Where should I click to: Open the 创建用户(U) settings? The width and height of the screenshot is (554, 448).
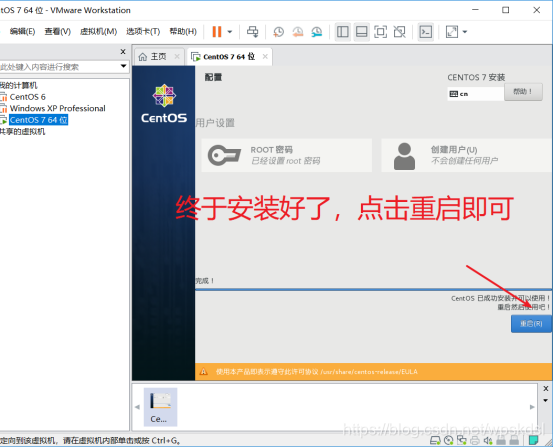(x=466, y=155)
